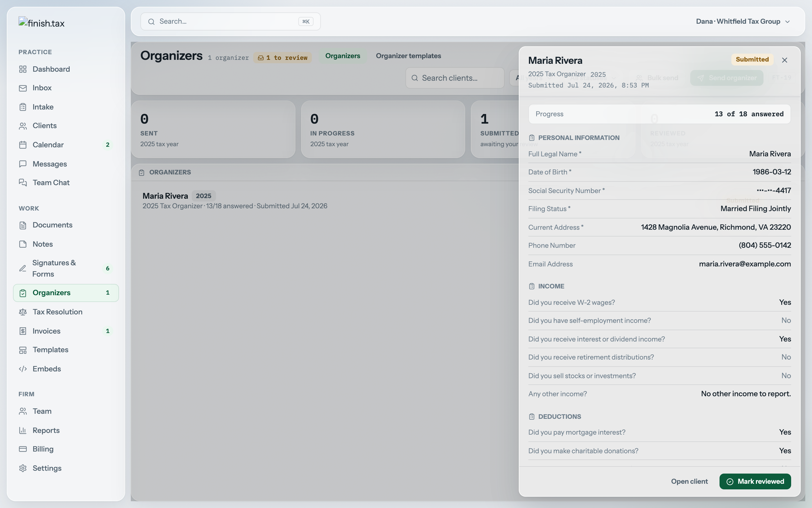Click the date of birth 1986-03-12

[x=772, y=172]
